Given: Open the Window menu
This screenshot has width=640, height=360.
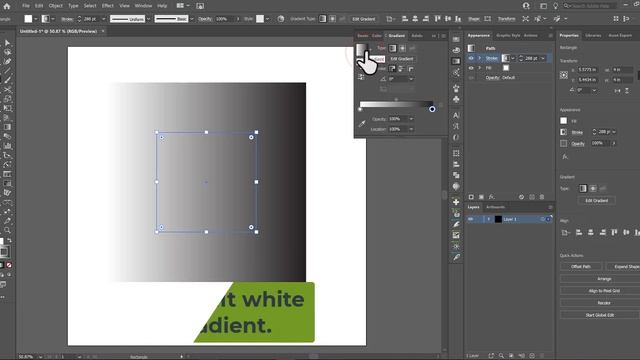Looking at the screenshot, I should [x=143, y=6].
